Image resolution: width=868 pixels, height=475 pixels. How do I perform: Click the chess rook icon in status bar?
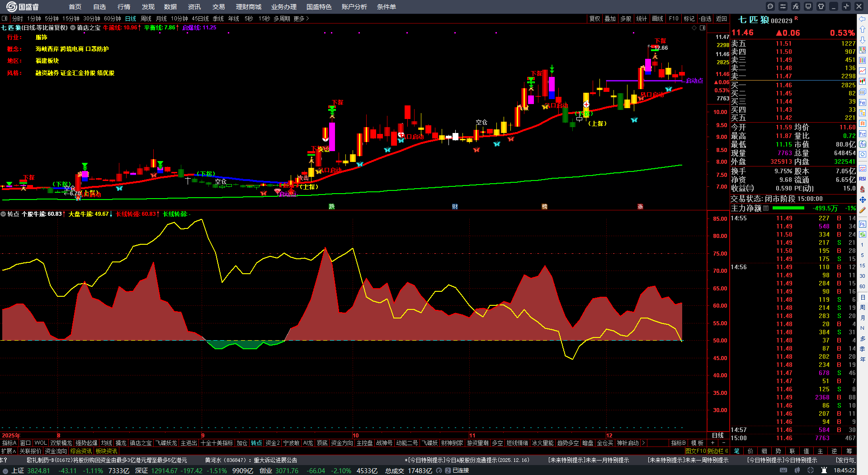point(825,470)
